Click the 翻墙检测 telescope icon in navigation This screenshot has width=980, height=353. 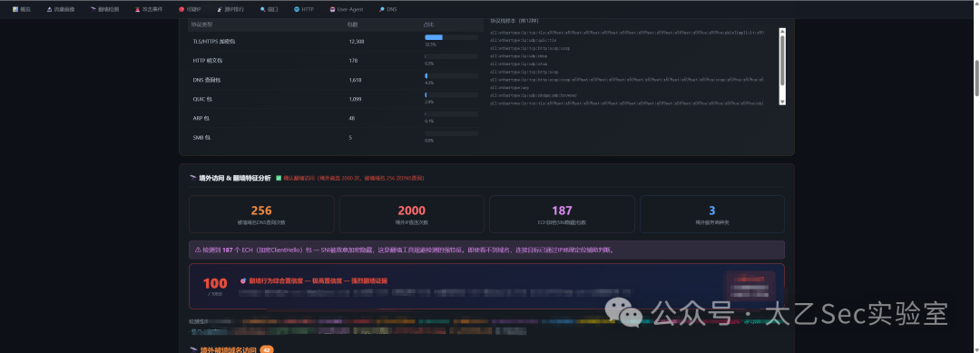pyautogui.click(x=93, y=9)
